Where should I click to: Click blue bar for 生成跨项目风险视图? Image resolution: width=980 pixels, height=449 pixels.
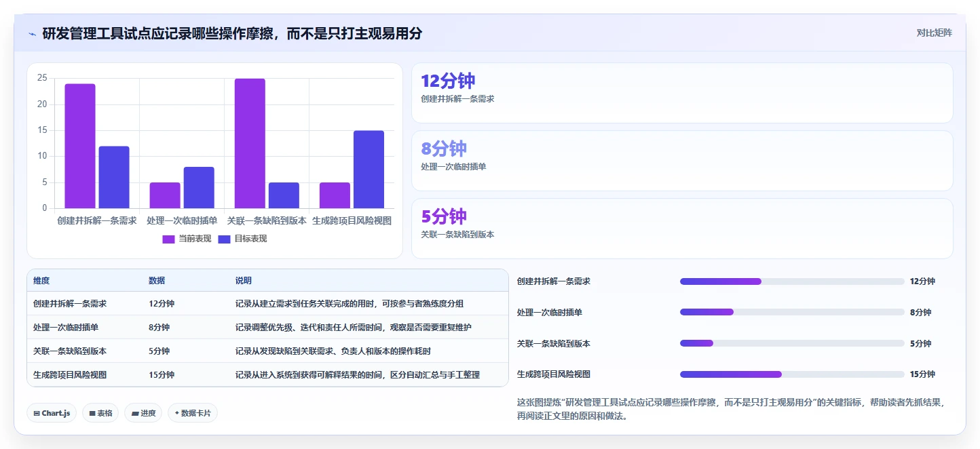tap(369, 170)
